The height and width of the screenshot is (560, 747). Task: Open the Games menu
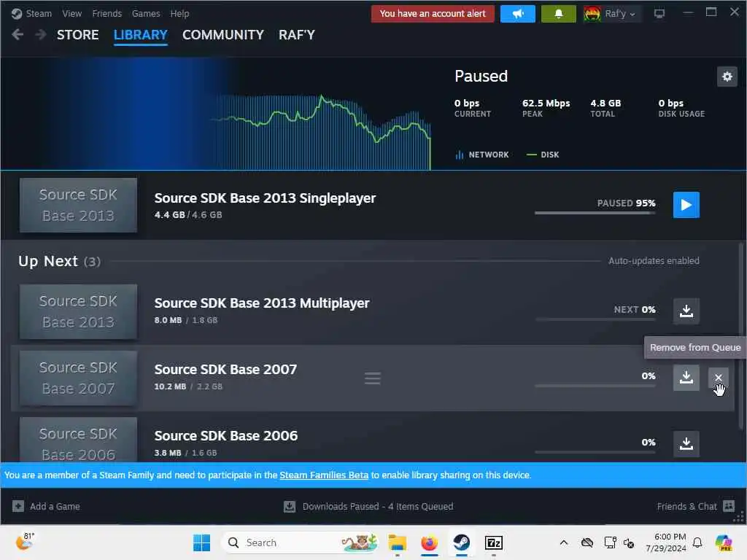(x=146, y=13)
